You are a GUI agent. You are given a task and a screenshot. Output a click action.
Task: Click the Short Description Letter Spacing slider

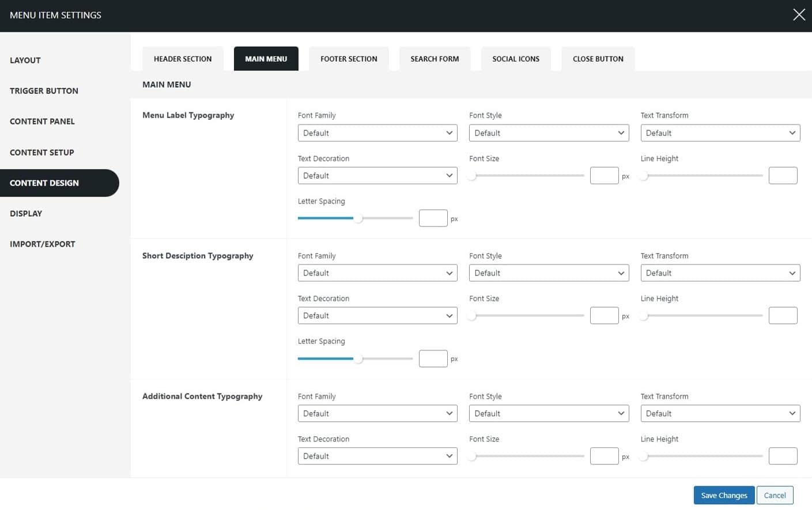pos(356,358)
